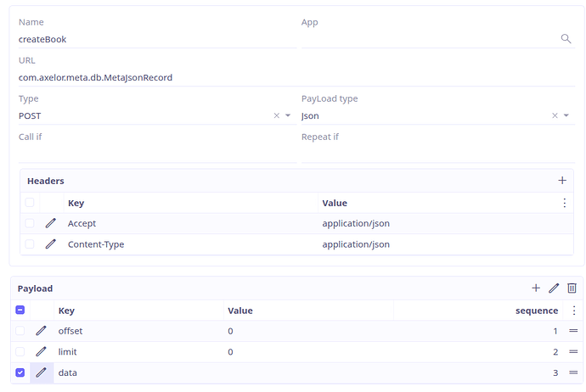Click the Payload toolbar edit pencil
586x392 pixels.
tap(554, 288)
